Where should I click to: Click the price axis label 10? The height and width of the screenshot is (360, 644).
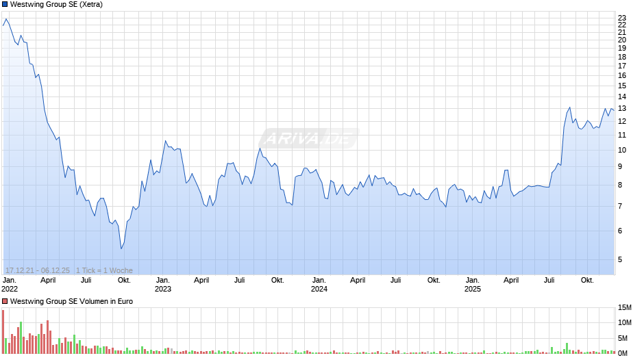(622, 151)
